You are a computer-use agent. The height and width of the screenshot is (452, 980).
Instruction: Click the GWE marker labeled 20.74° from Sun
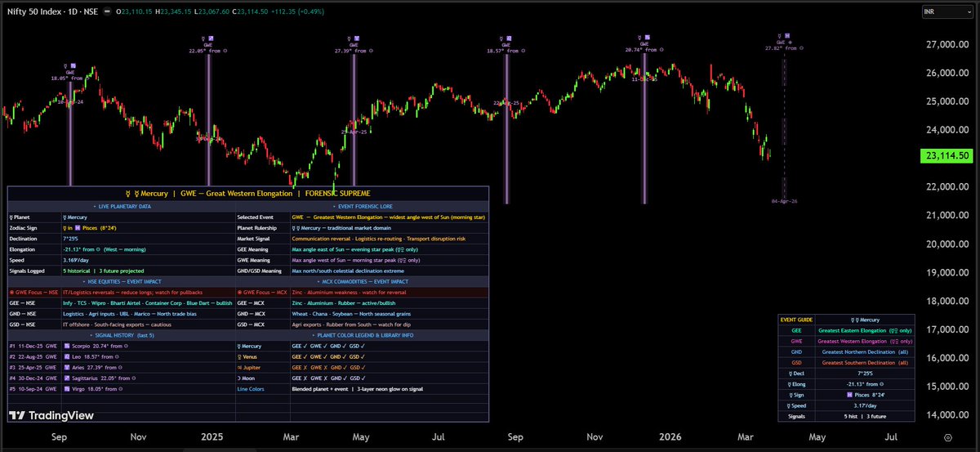[644, 44]
